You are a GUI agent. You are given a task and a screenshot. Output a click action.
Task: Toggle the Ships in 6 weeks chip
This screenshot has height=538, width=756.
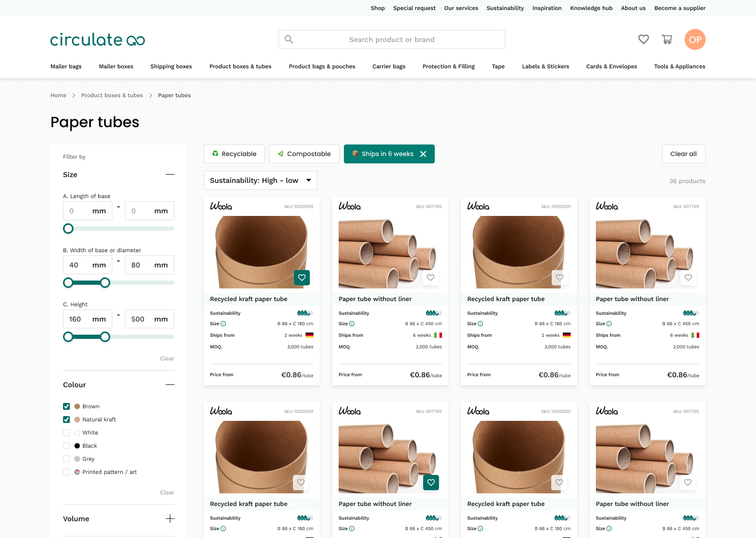click(x=389, y=154)
